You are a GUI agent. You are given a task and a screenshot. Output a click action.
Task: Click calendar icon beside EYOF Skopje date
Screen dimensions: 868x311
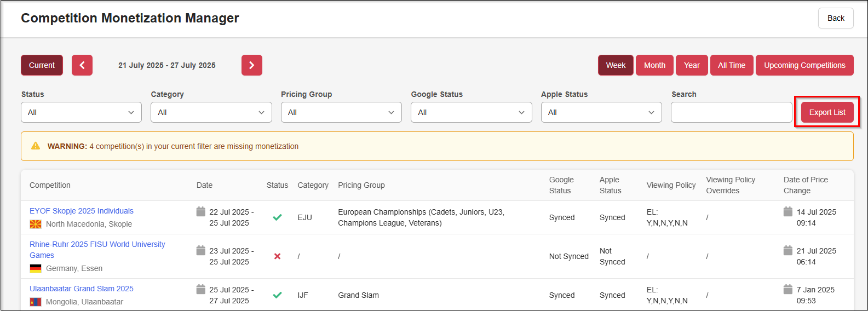coord(201,212)
